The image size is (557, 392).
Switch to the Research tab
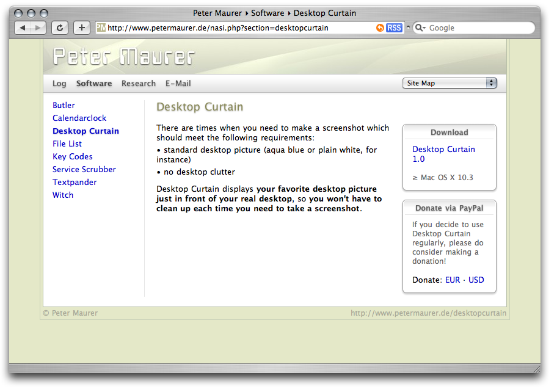coord(139,84)
